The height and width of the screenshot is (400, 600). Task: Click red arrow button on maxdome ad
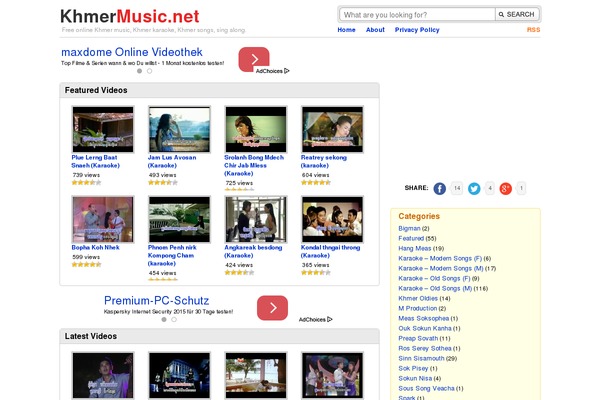254,59
